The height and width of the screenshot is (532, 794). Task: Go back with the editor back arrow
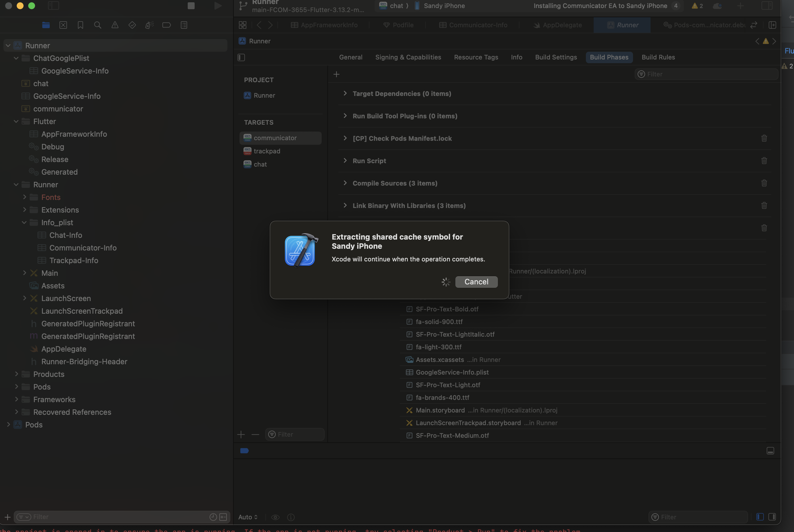(x=259, y=25)
